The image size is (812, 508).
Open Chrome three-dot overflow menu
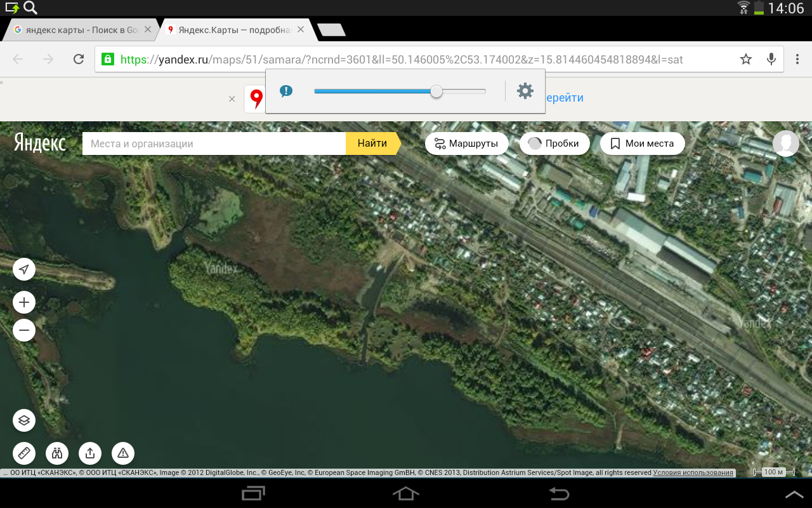pyautogui.click(x=797, y=59)
